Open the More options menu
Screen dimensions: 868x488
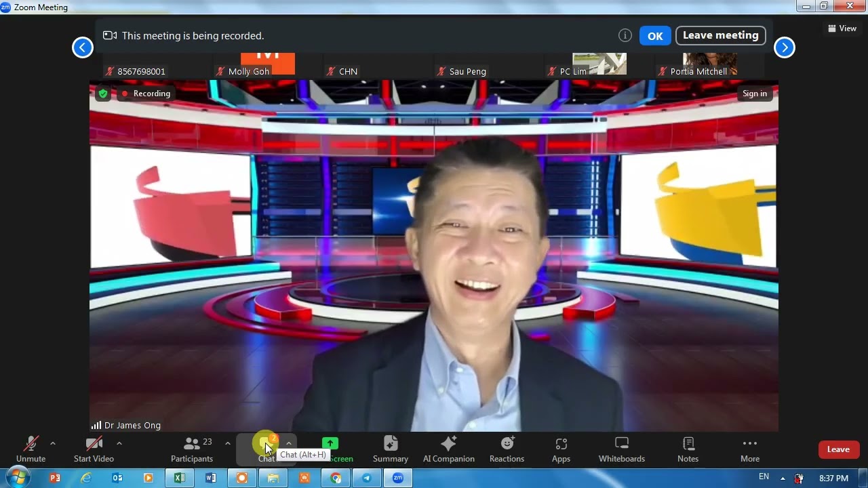750,449
